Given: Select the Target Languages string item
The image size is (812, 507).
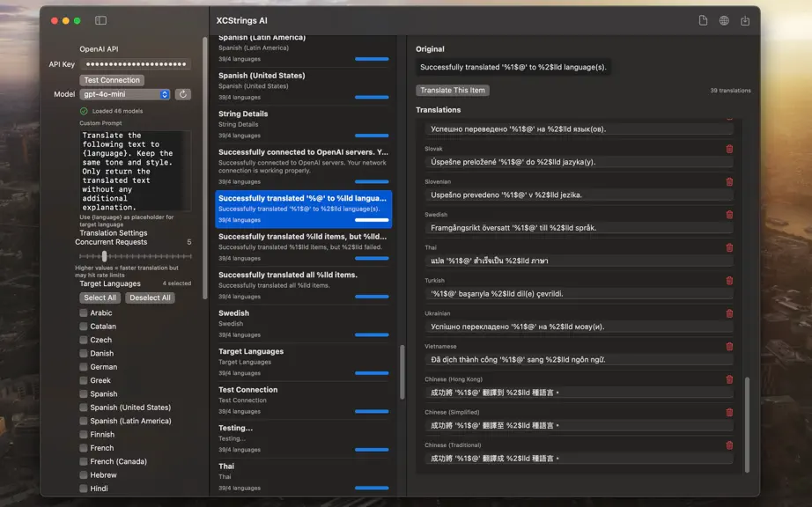Looking at the screenshot, I should 304,362.
